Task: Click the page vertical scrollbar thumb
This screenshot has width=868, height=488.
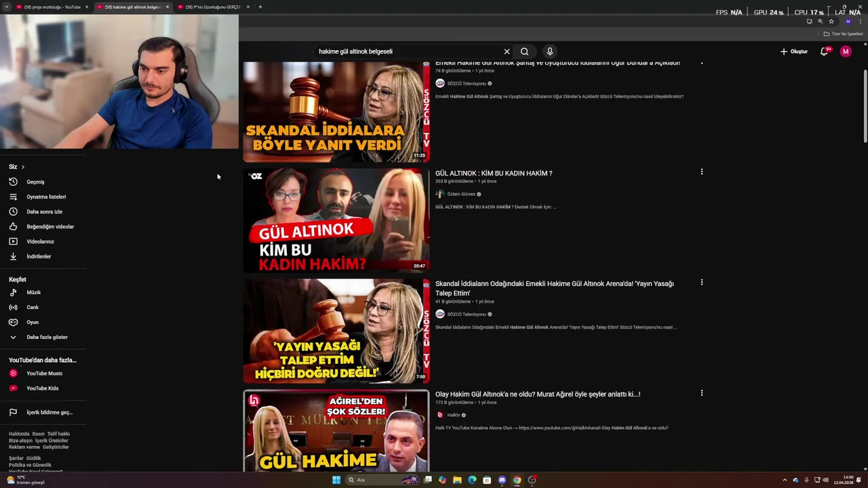Action: point(865,105)
